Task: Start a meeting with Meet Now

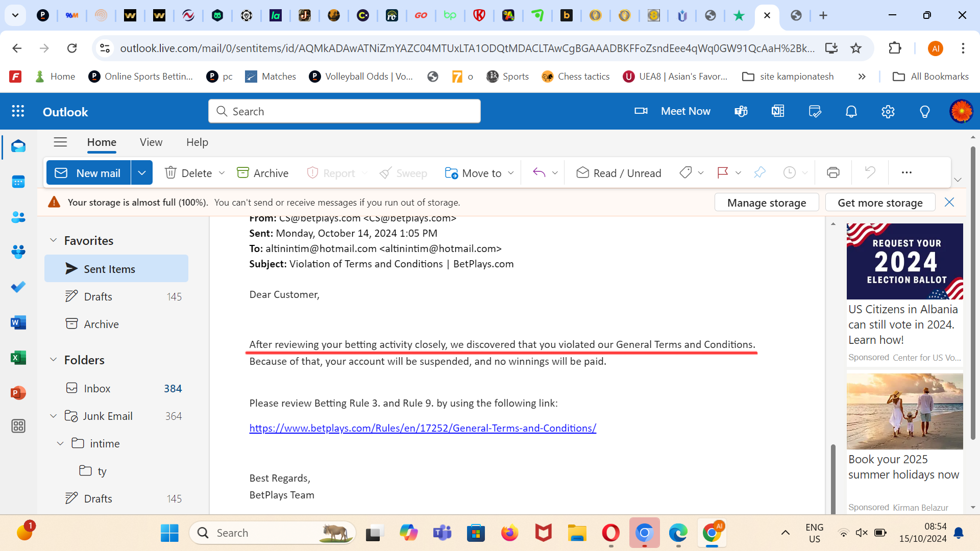Action: (x=672, y=111)
